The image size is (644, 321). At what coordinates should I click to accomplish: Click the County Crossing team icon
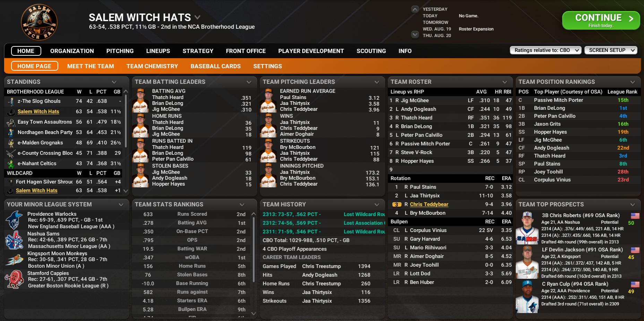point(11,153)
